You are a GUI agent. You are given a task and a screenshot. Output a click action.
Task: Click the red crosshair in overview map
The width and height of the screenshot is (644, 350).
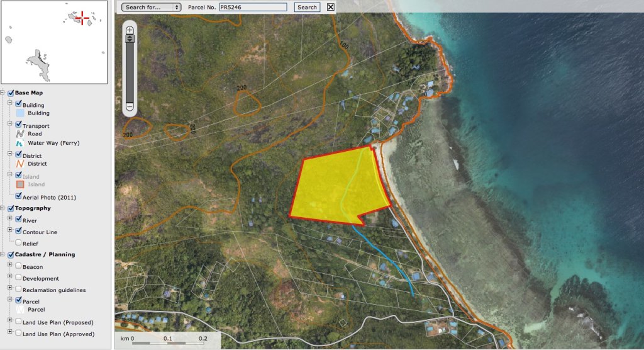coord(80,16)
